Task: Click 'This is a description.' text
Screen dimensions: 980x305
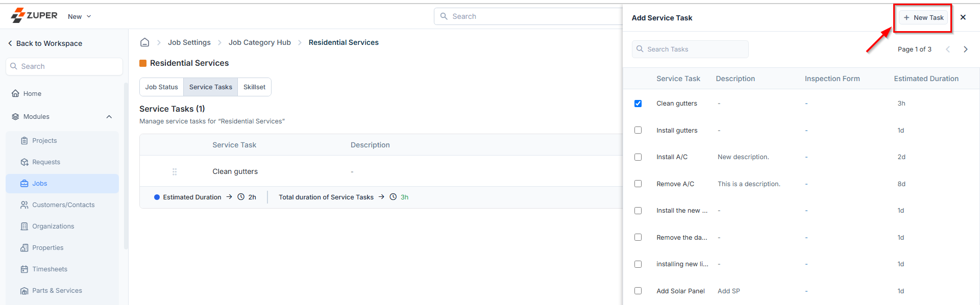Action: (x=749, y=184)
